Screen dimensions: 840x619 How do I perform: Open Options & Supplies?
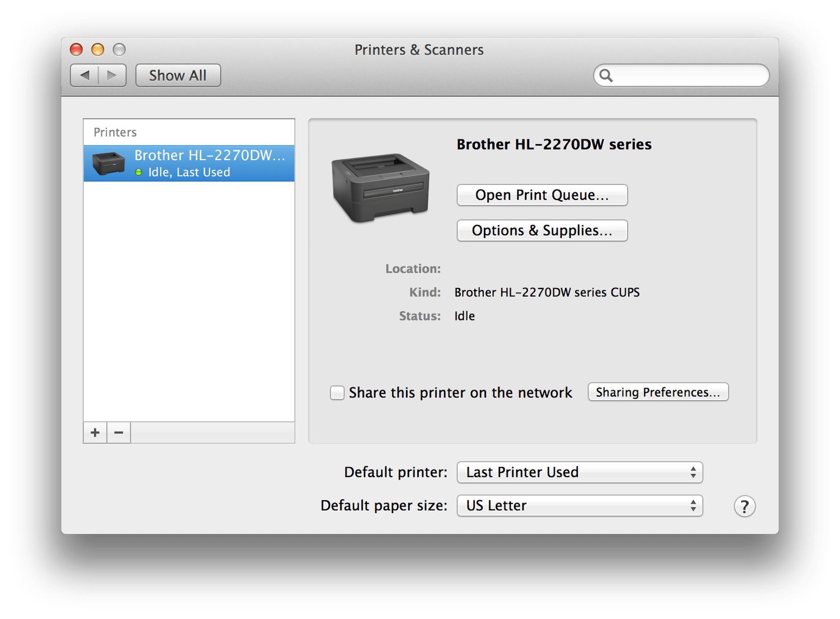click(x=542, y=230)
